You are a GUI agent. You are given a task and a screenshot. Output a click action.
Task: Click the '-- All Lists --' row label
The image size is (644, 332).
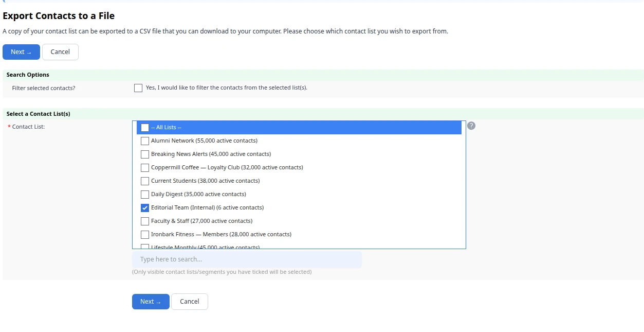[x=166, y=127]
